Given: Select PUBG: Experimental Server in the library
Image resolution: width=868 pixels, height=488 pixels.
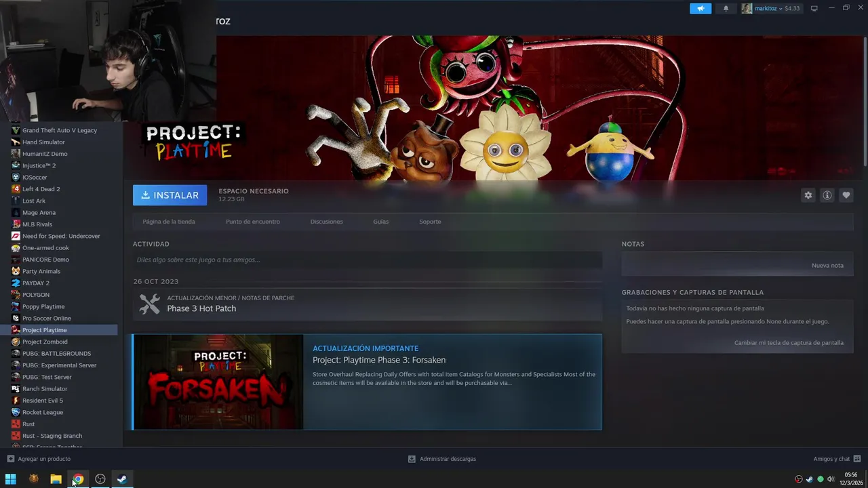Looking at the screenshot, I should [60, 365].
